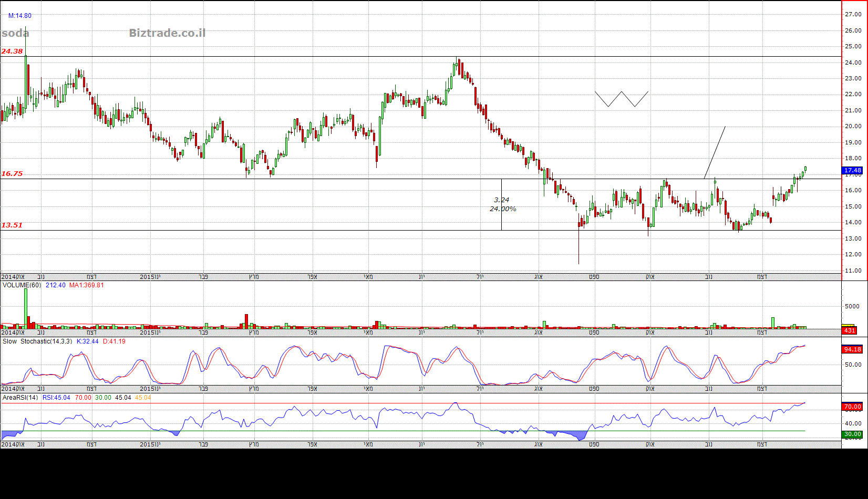Click the M:14.80 label at top left
Screen dimensions: 868x499
[x=19, y=16]
